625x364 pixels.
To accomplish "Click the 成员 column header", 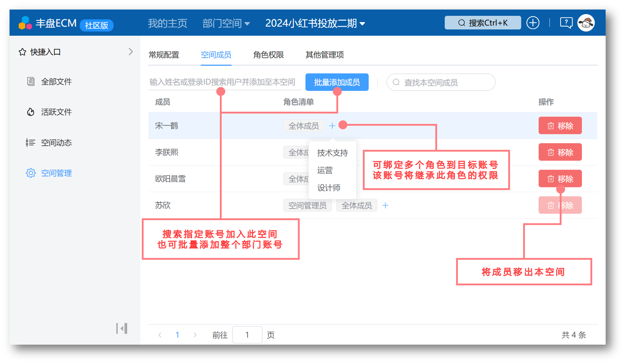I will [163, 102].
